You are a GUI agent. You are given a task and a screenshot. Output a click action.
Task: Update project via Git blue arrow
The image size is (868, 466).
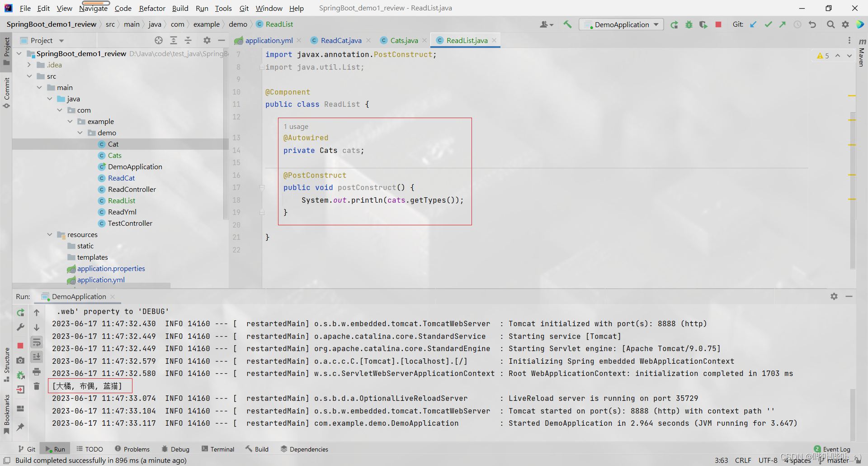tap(753, 24)
